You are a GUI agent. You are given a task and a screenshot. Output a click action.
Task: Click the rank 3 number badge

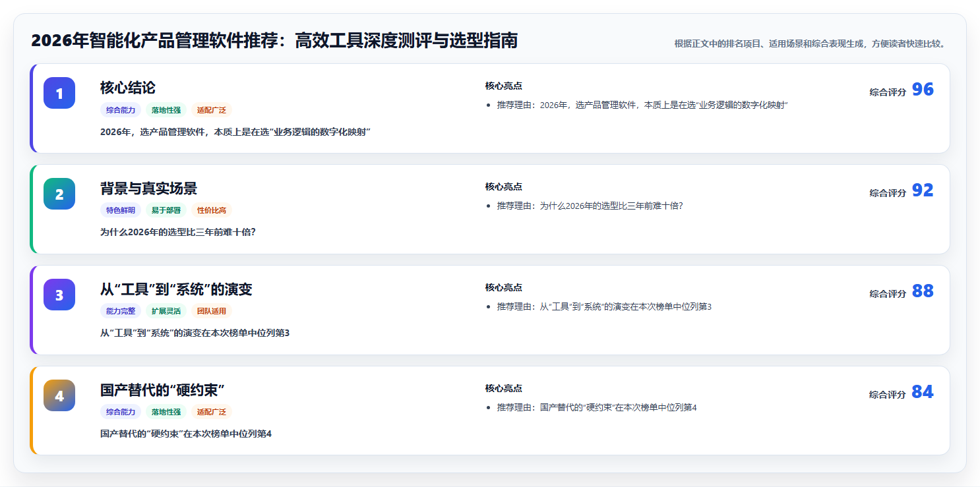pos(59,295)
